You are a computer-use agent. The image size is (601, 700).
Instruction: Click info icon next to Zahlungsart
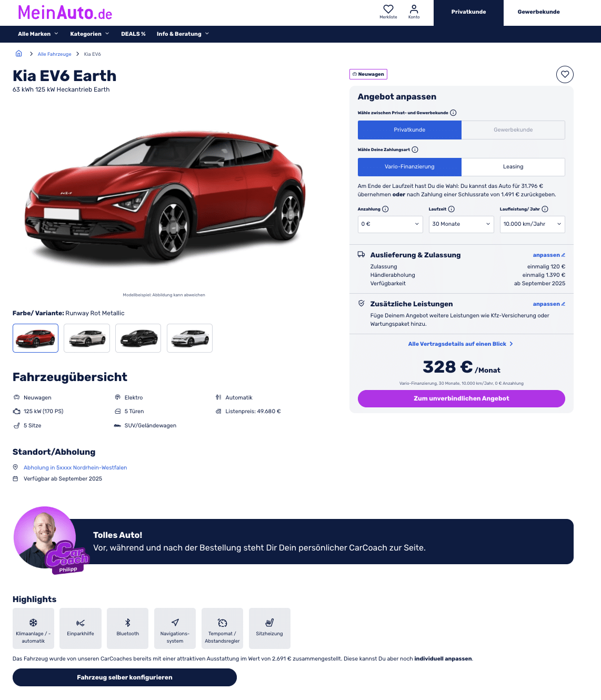point(415,149)
